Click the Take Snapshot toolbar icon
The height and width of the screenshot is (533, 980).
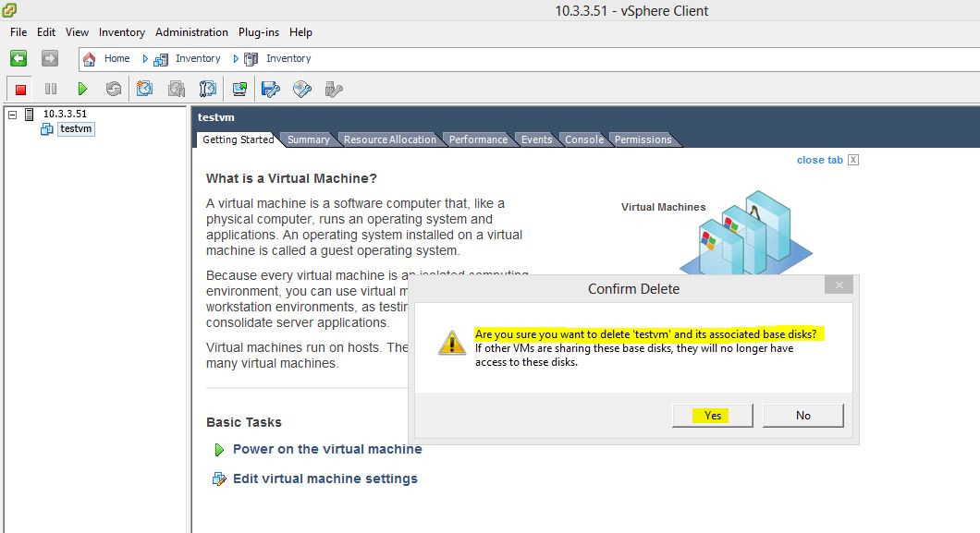coord(144,89)
